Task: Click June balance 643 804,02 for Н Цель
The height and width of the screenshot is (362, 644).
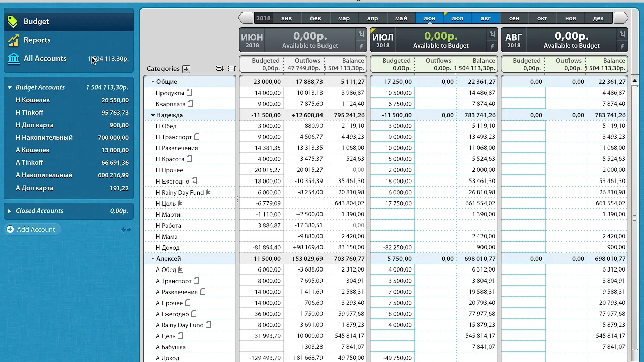Action: [x=349, y=203]
